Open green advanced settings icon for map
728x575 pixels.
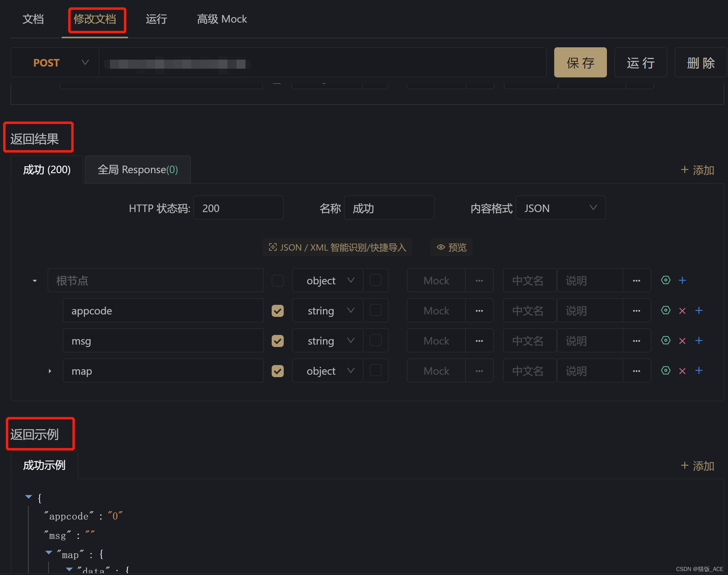[665, 371]
